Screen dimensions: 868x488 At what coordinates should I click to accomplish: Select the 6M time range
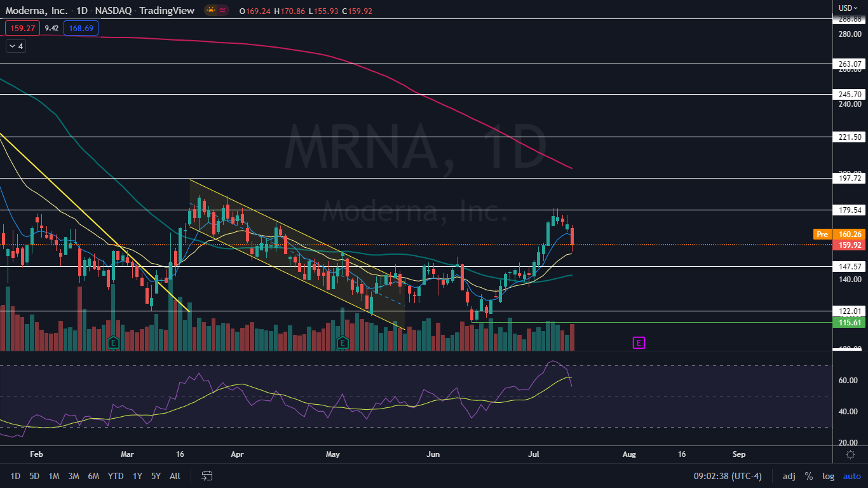click(x=93, y=476)
